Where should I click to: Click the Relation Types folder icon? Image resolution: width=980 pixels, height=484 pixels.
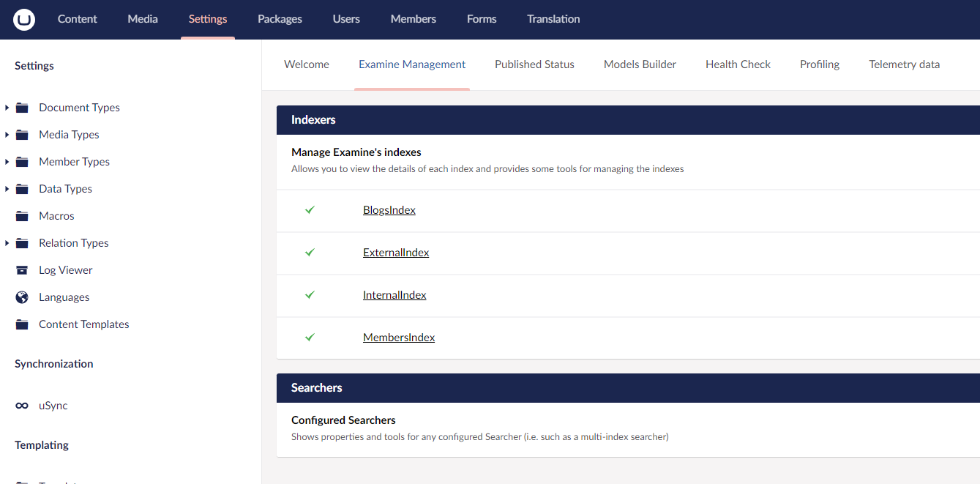click(23, 243)
